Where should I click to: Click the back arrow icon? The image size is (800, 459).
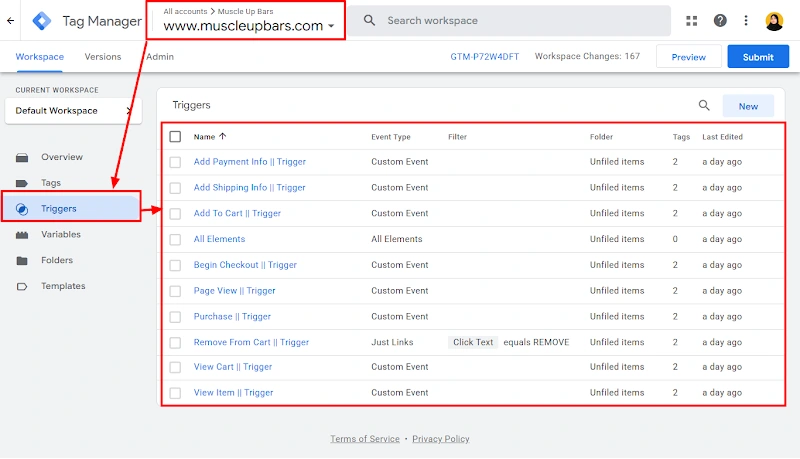pyautogui.click(x=11, y=21)
